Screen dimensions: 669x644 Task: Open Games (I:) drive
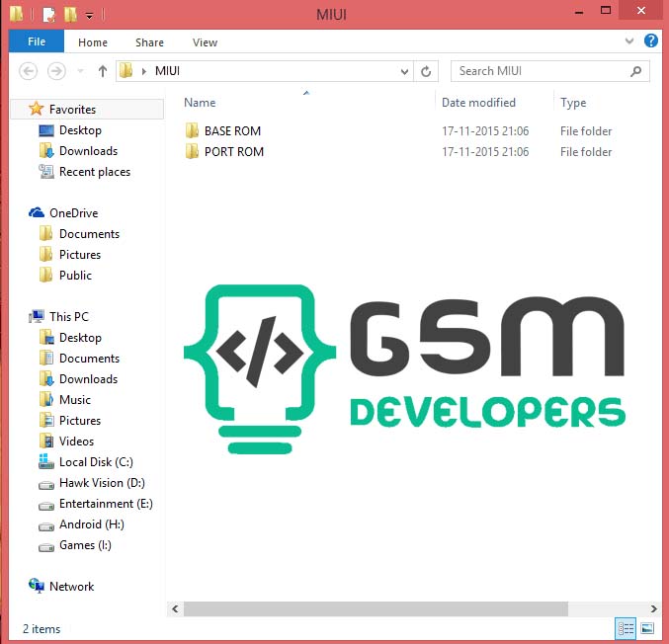[x=85, y=545]
